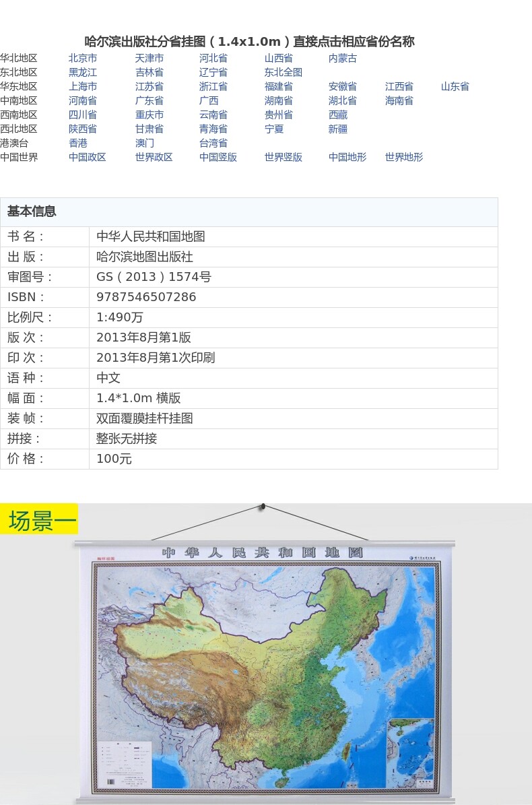
Task: Open the 宁夏 map link
Action: tap(274, 129)
